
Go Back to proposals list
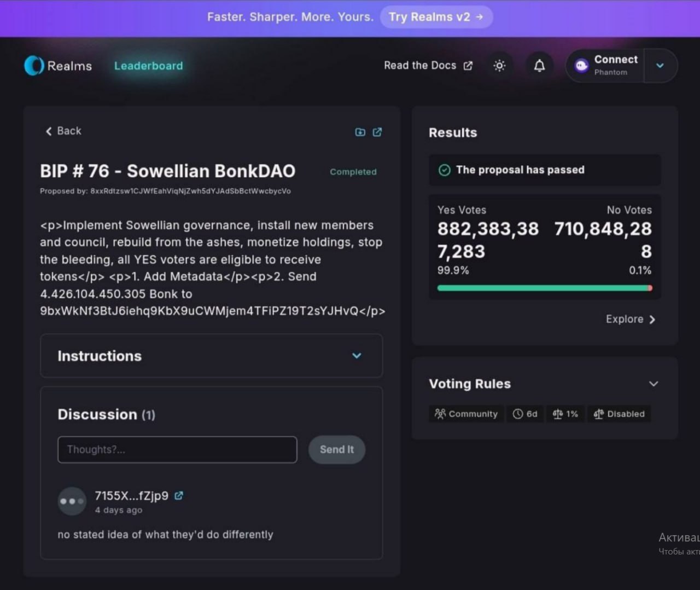pyautogui.click(x=63, y=131)
